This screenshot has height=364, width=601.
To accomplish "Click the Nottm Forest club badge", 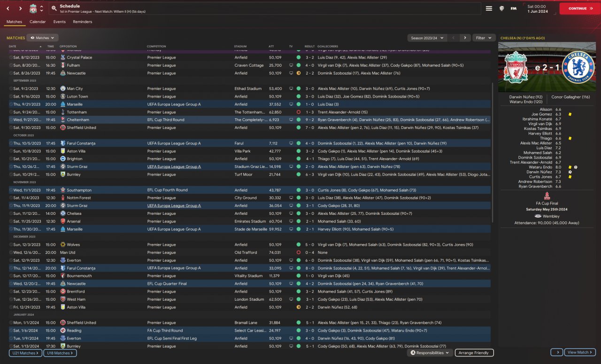I will point(63,198).
